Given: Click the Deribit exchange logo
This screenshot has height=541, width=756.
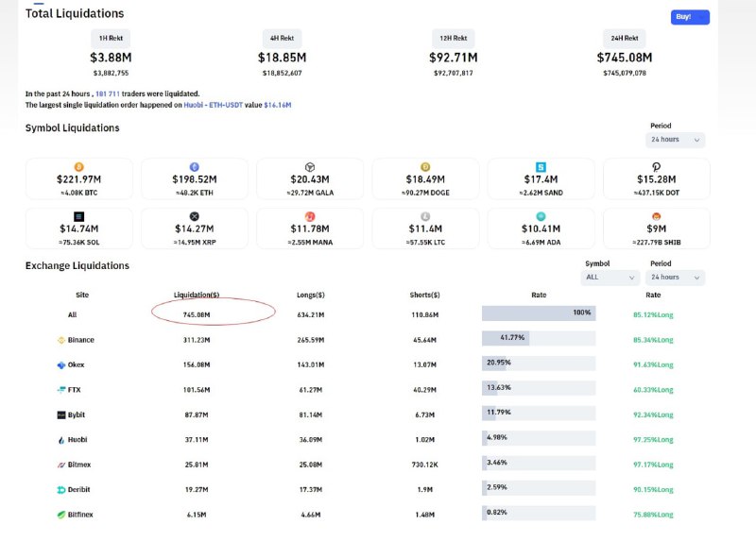Looking at the screenshot, I should point(61,490).
